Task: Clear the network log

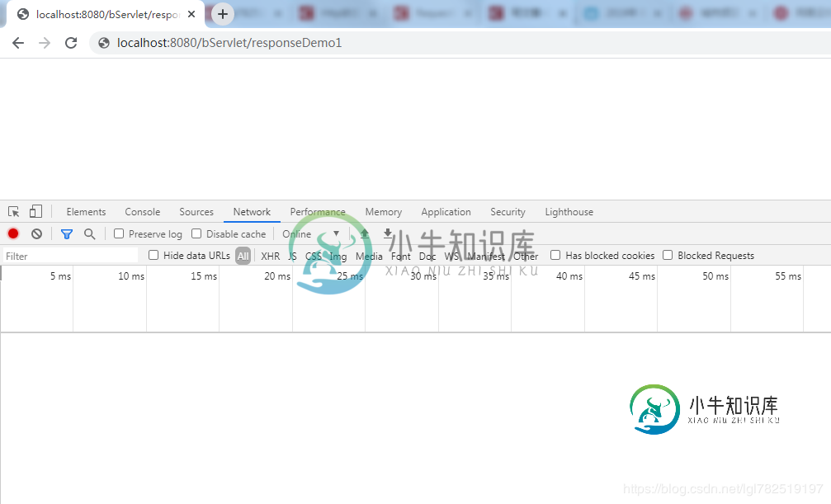Action: point(36,233)
